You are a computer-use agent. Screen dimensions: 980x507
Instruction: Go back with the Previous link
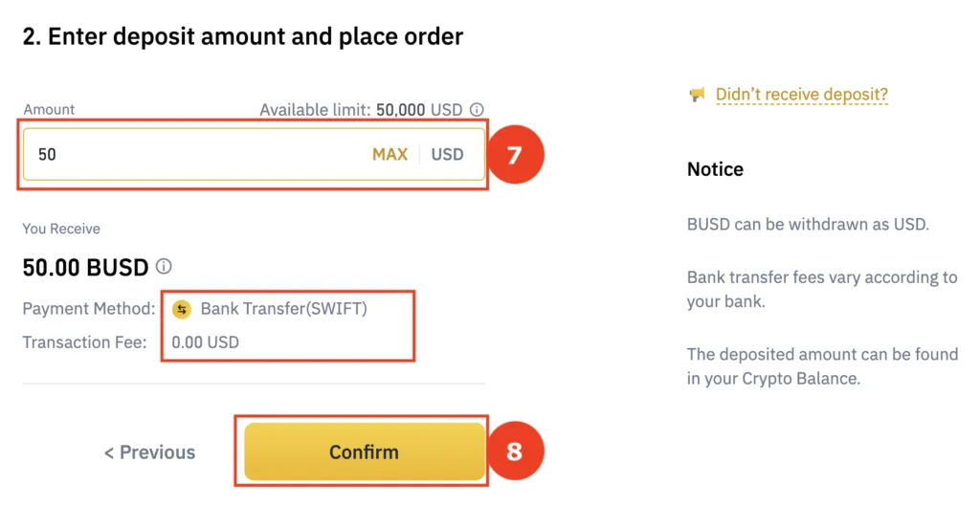[x=149, y=452]
